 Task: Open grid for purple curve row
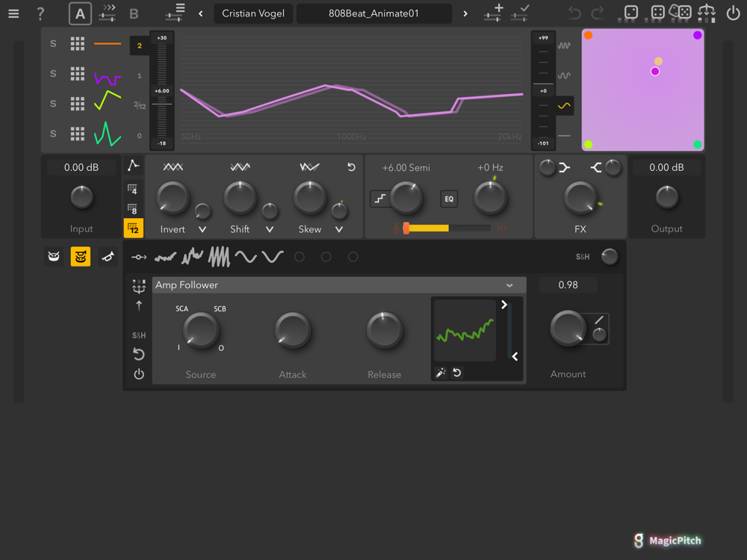tap(78, 74)
